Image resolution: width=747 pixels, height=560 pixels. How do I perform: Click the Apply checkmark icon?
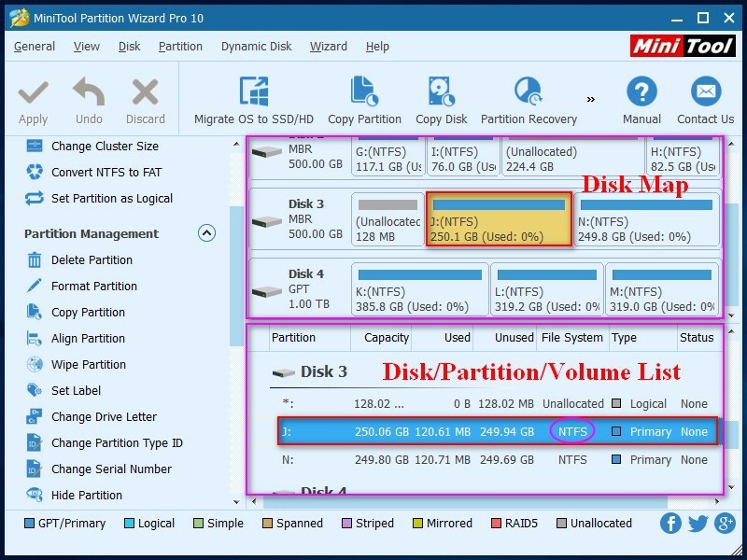33,92
